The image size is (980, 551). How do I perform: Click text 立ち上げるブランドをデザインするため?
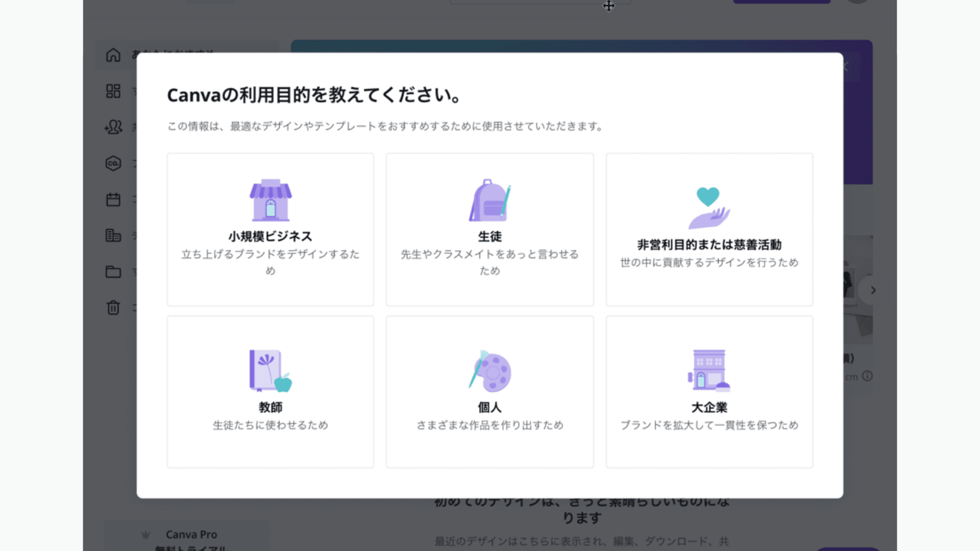coord(271,262)
